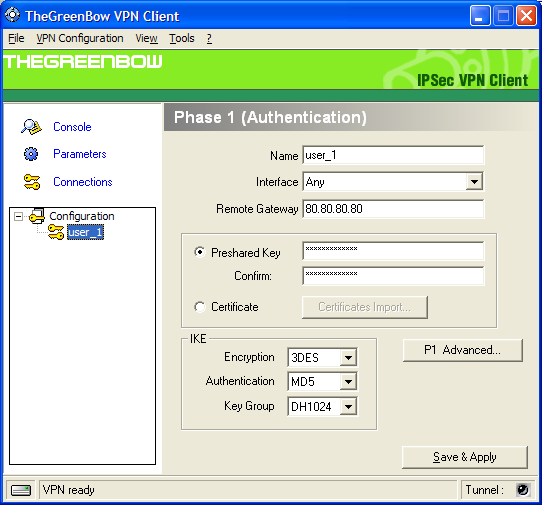Collapse the Configuration tree node

pos(18,217)
